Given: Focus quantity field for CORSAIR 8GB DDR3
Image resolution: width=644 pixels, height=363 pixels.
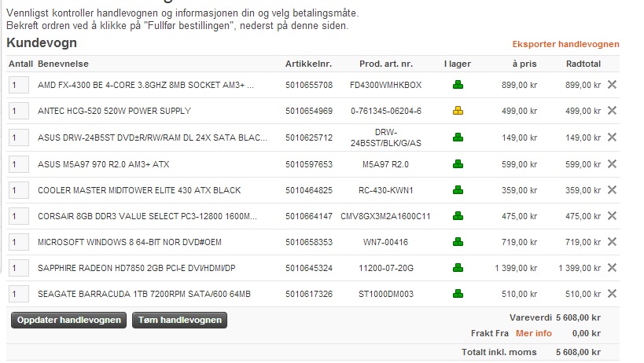Looking at the screenshot, I should pyautogui.click(x=19, y=216).
